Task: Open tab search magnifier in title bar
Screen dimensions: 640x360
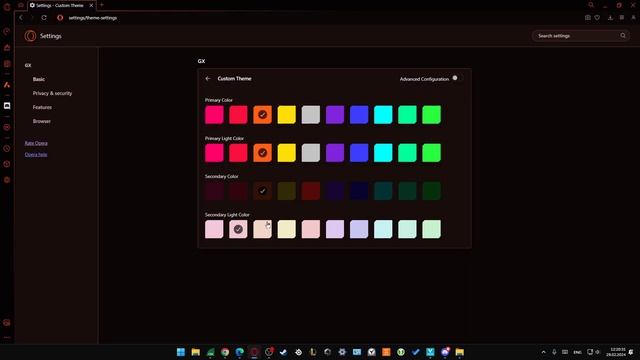Action: 591,5
